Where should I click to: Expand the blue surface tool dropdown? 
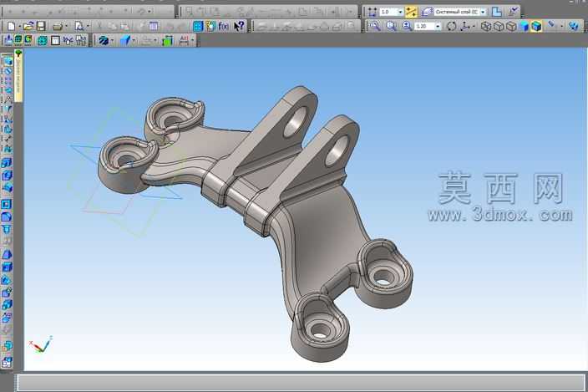pyautogui.click(x=134, y=40)
